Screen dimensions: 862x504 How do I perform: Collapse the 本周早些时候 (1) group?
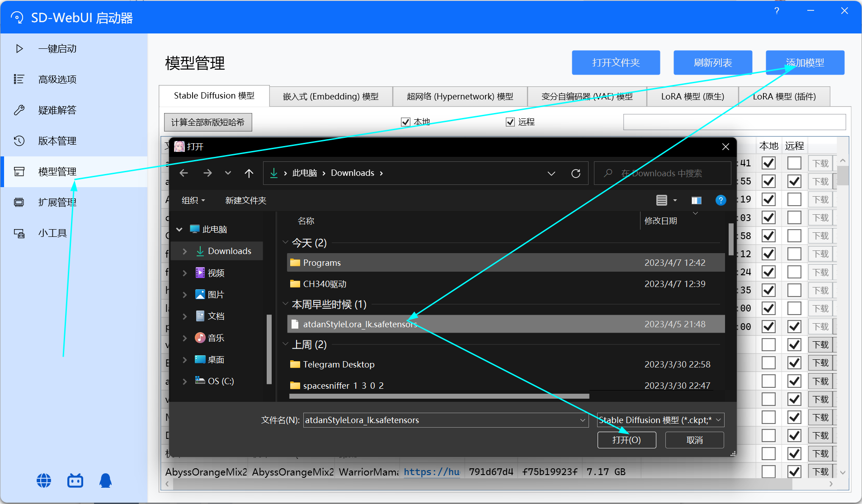[285, 304]
